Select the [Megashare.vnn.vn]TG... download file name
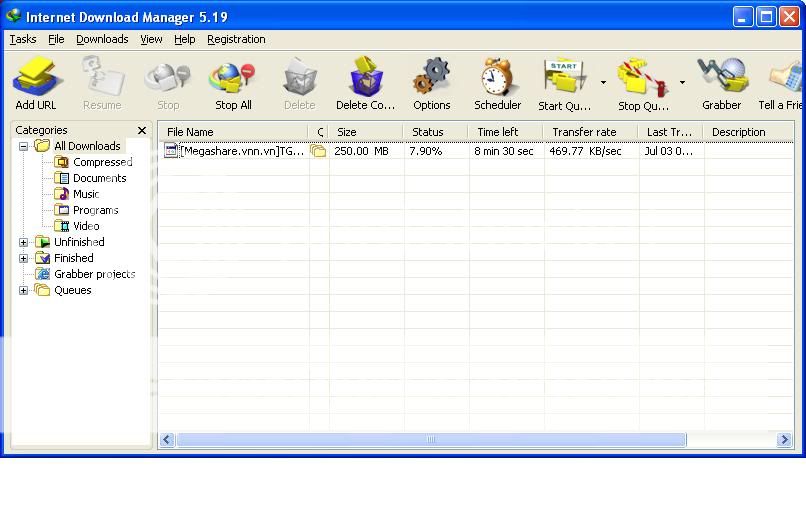 pyautogui.click(x=242, y=151)
